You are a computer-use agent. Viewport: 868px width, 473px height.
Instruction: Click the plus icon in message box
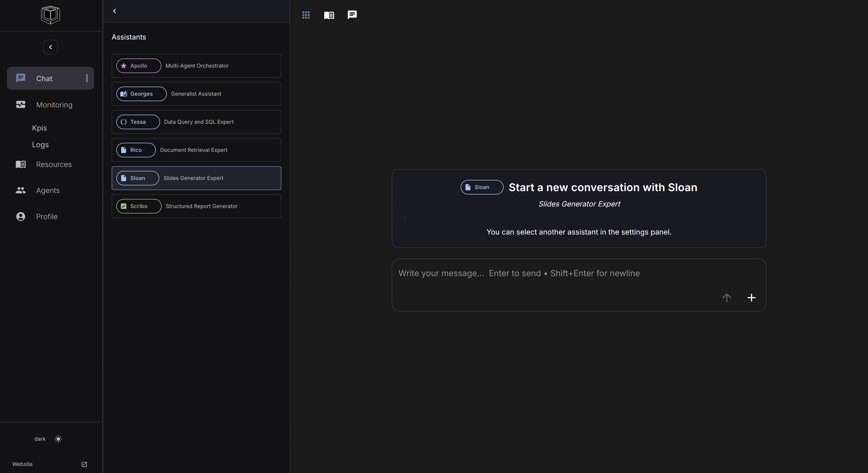[x=751, y=297]
